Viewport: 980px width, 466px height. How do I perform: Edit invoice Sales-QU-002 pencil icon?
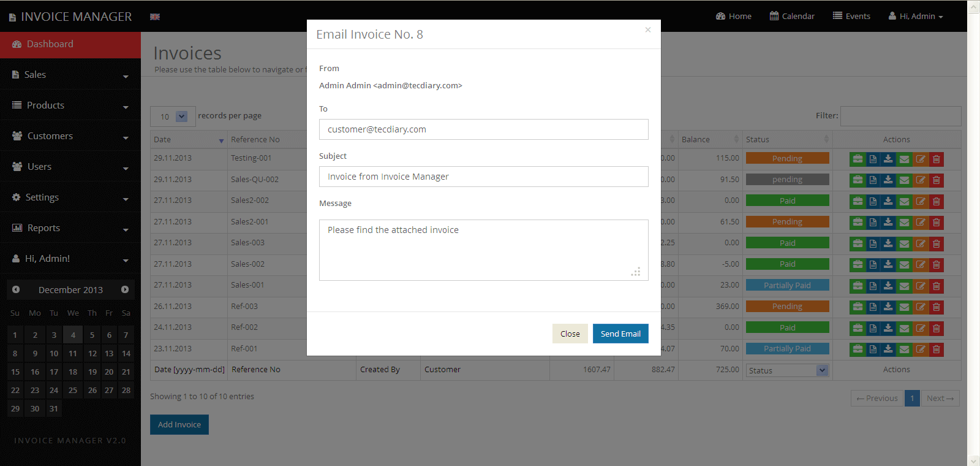point(921,180)
